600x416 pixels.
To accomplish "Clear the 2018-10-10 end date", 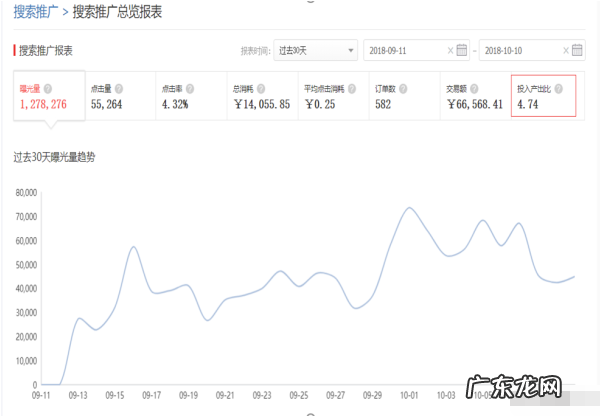I will coord(566,51).
